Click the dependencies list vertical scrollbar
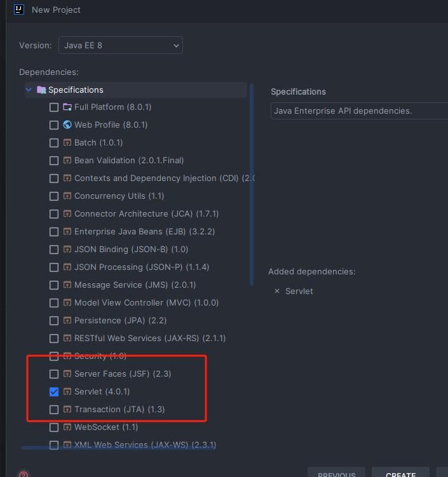 tap(252, 184)
